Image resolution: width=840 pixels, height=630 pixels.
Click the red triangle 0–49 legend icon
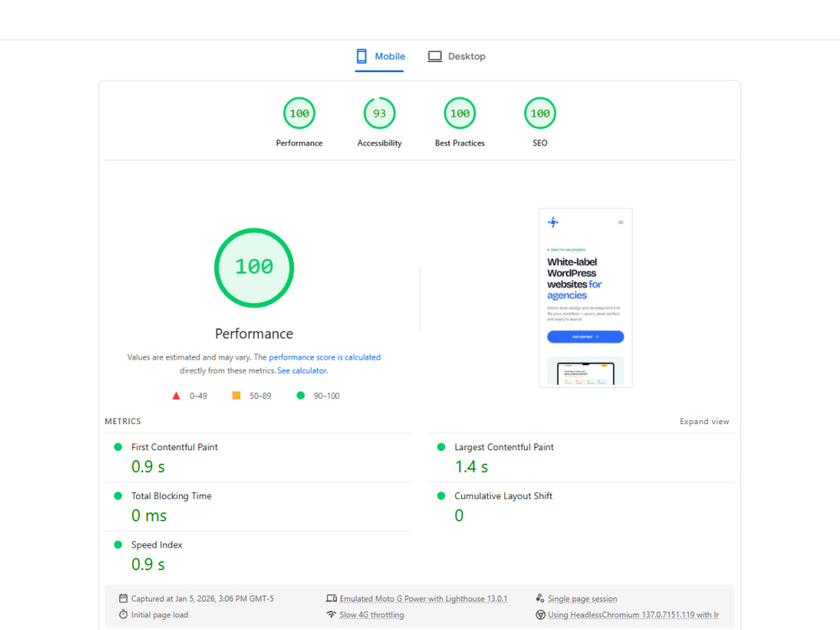click(176, 396)
